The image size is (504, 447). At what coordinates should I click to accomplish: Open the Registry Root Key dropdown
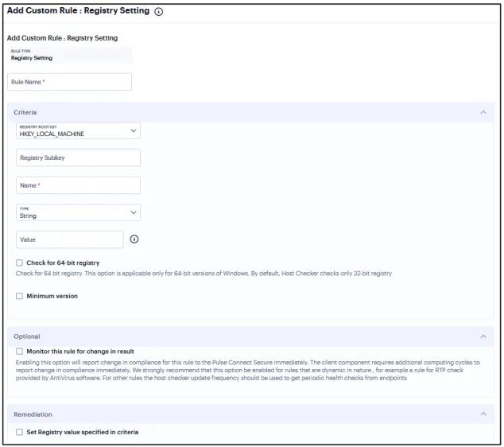[78, 130]
